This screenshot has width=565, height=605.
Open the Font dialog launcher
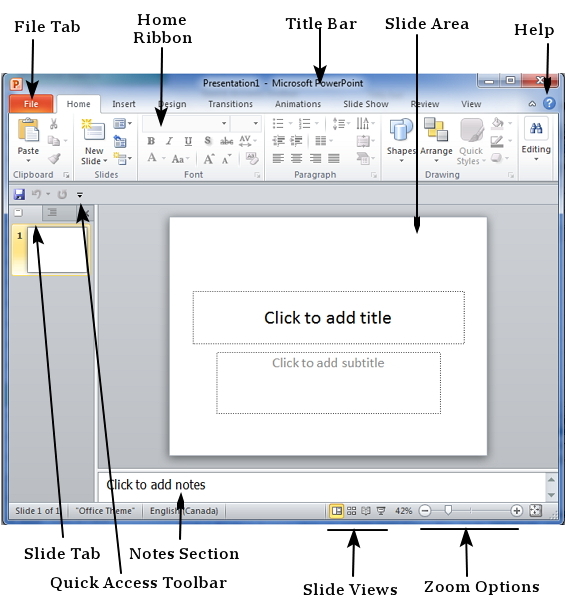click(257, 175)
